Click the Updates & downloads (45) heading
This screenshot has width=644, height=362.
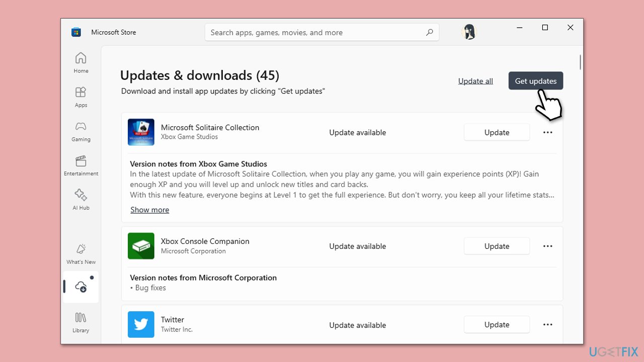200,75
